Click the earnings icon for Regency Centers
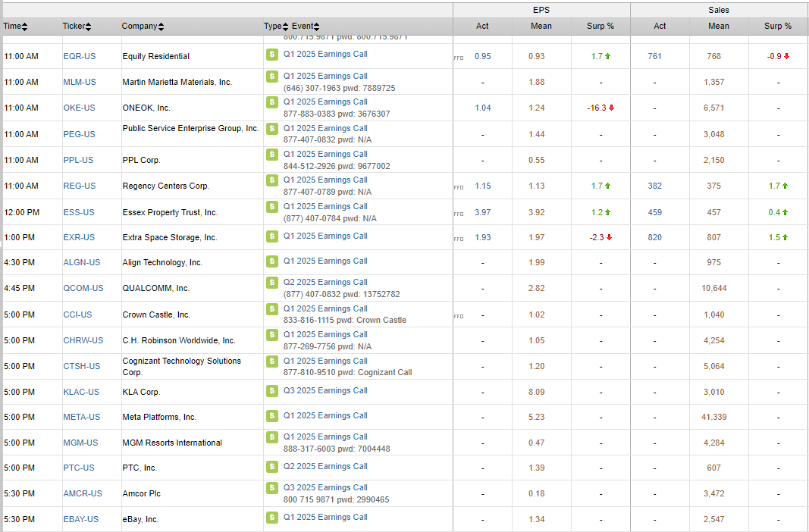This screenshot has height=532, width=809. pyautogui.click(x=272, y=180)
